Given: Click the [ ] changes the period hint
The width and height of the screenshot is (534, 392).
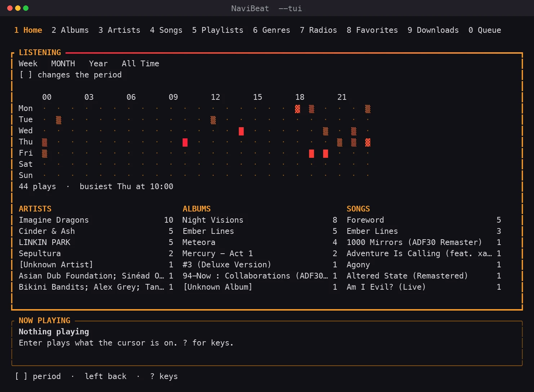Looking at the screenshot, I should click(70, 75).
